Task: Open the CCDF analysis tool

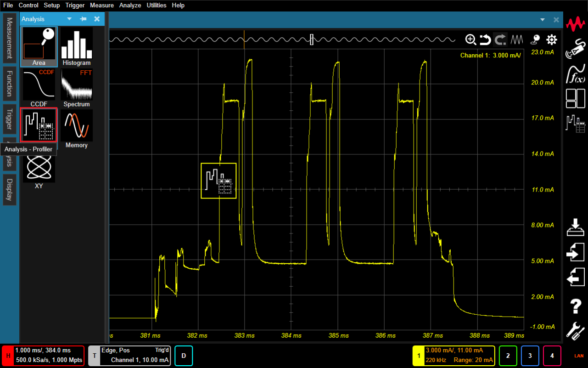Action: coord(39,87)
